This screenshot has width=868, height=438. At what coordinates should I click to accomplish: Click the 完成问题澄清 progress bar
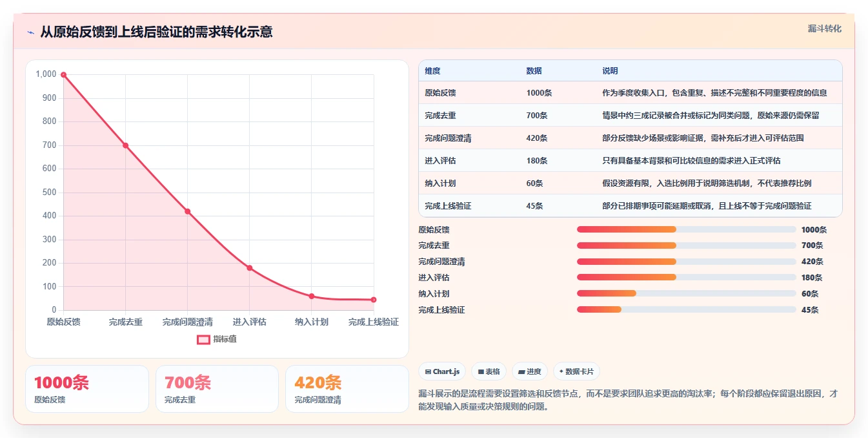tap(687, 262)
